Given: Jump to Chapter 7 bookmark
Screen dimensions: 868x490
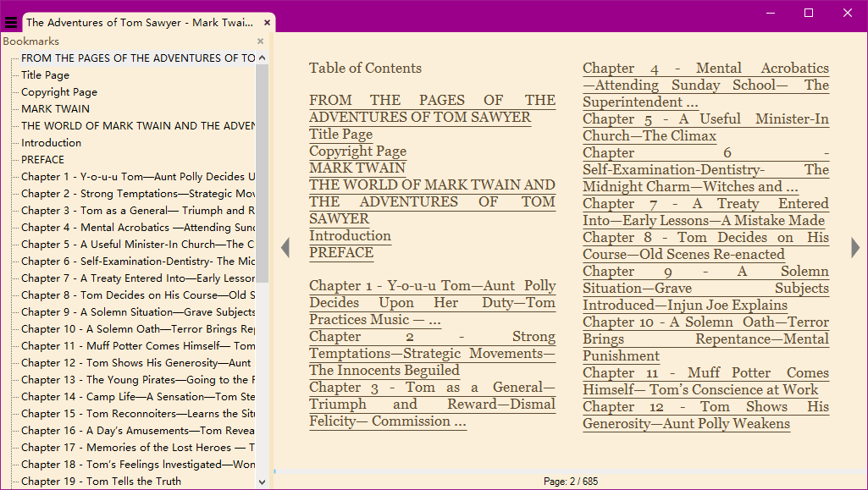Looking at the screenshot, I should [x=138, y=278].
